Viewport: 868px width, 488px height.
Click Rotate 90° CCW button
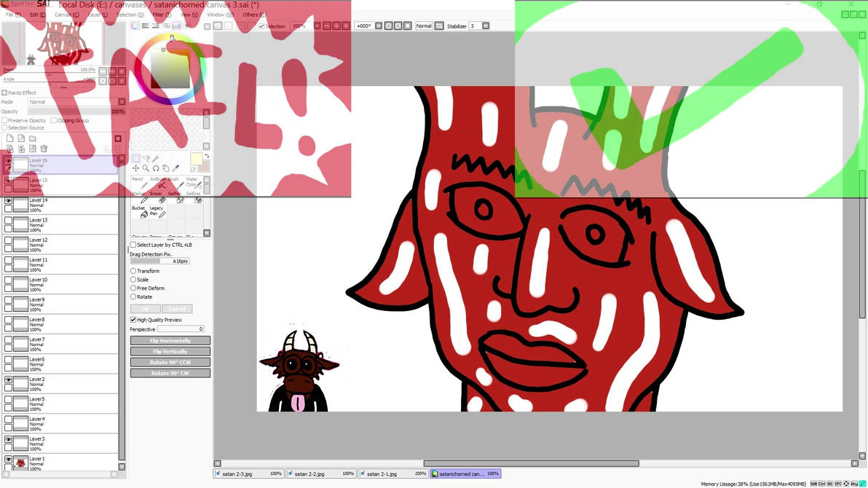(170, 362)
